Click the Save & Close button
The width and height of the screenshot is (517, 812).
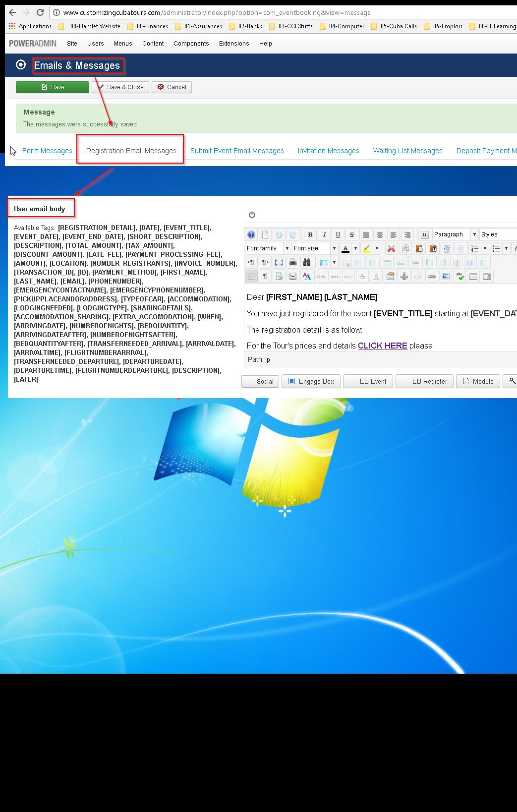122,87
